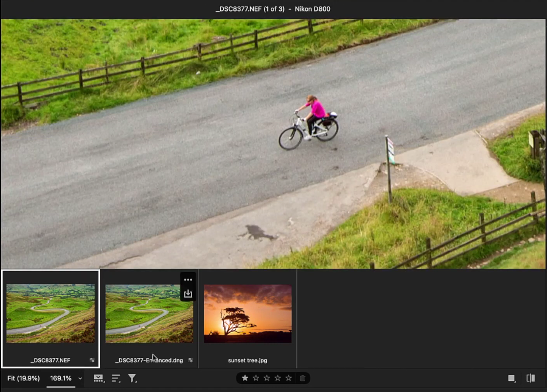Viewport: 547px width, 392px height.
Task: Expand the zoom level dropdown arrow
Action: [x=80, y=378]
